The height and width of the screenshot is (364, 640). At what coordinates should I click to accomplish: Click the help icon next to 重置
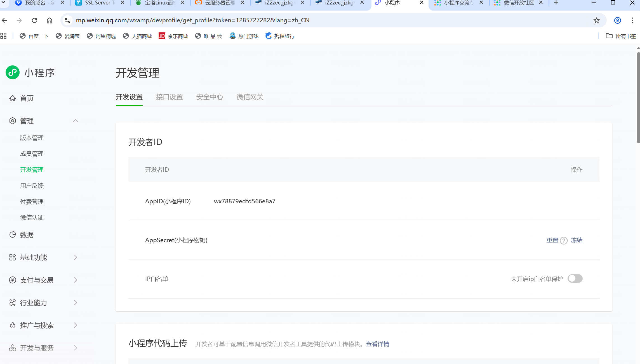[564, 241]
